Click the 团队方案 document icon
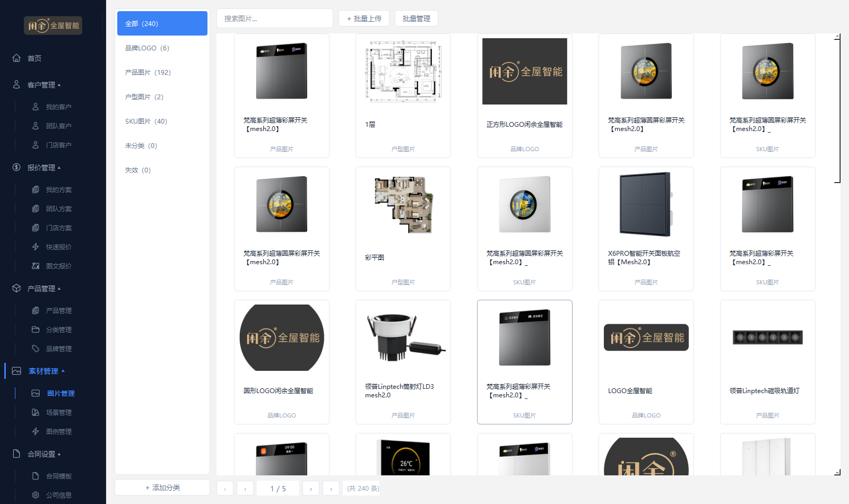This screenshot has height=504, width=849. pyautogui.click(x=36, y=208)
